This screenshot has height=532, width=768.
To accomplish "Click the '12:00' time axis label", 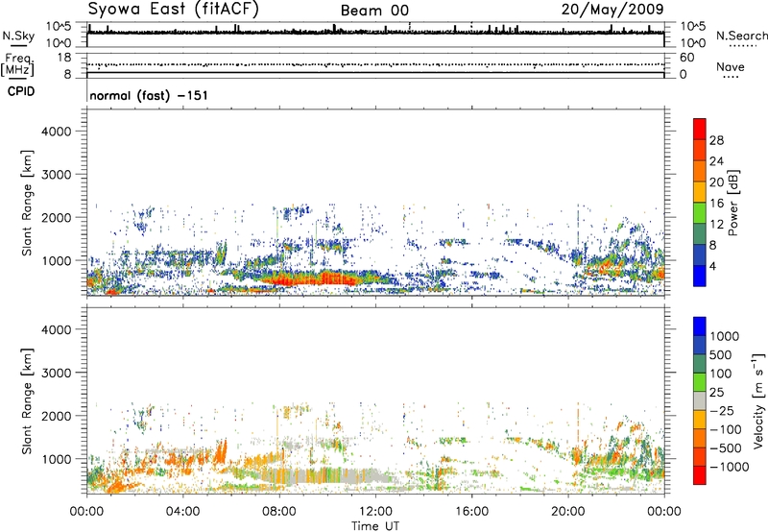I will point(375,512).
